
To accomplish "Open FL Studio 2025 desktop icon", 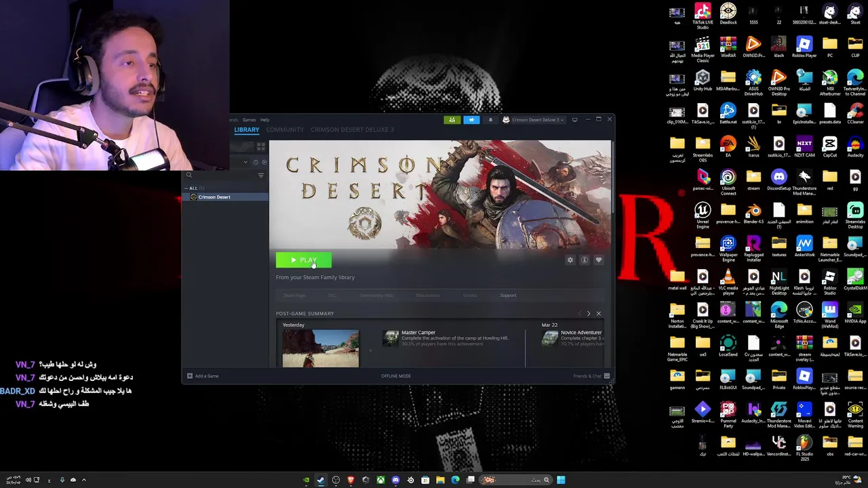I will (x=804, y=448).
